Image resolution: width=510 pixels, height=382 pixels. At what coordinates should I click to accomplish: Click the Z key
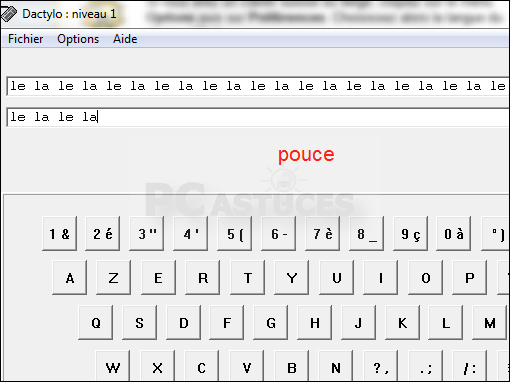tap(114, 278)
